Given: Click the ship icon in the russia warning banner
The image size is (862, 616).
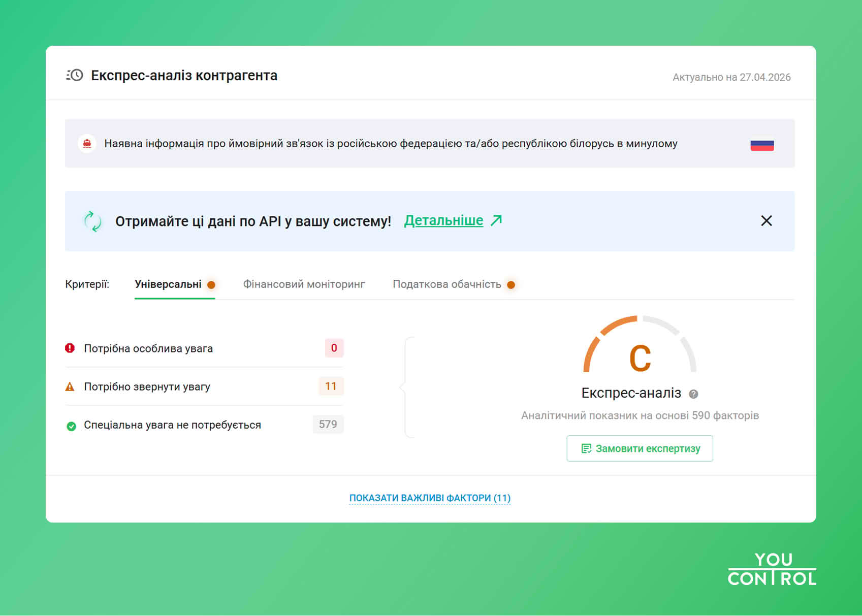Looking at the screenshot, I should (x=87, y=143).
